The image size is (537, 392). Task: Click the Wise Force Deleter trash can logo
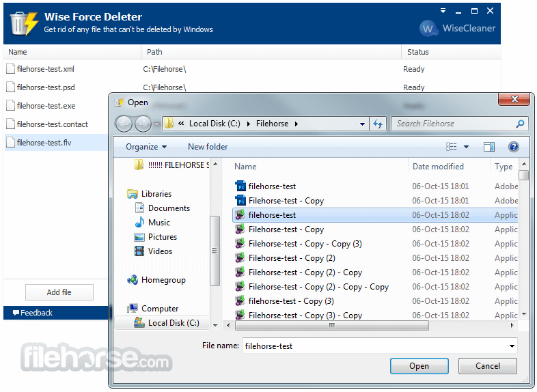pos(23,23)
